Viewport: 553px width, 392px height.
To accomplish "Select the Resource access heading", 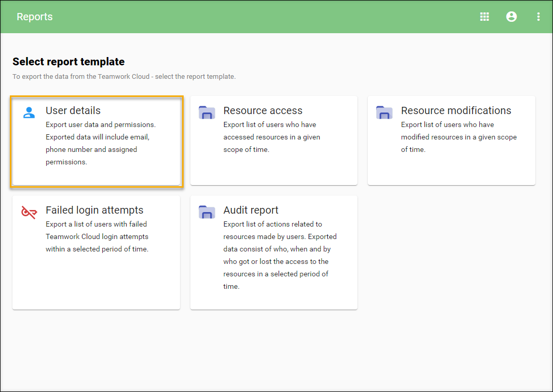I will [263, 110].
